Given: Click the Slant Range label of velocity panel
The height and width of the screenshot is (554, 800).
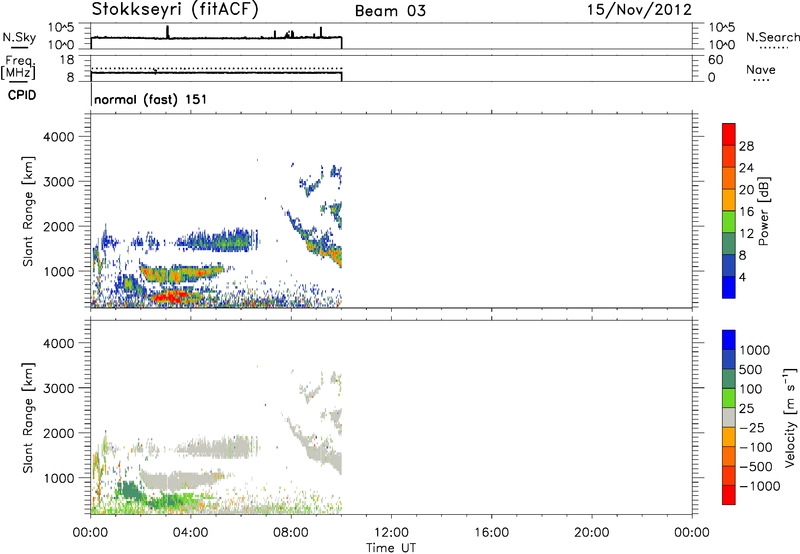Looking at the screenshot, I should (28, 418).
